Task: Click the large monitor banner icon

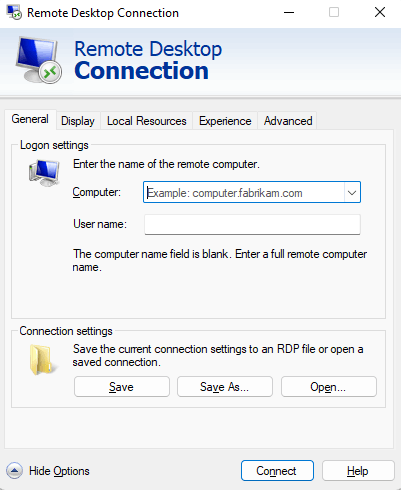Action: coord(39,60)
